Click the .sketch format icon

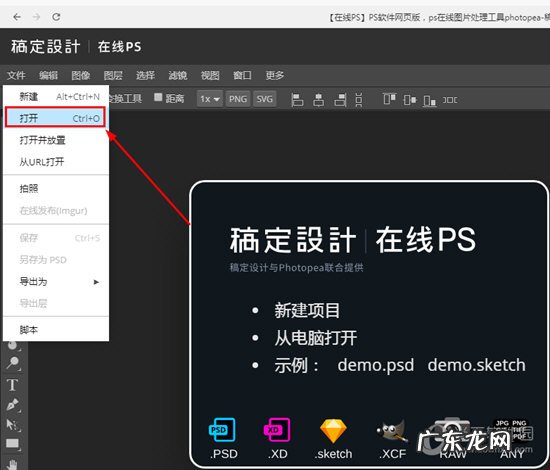(x=333, y=430)
